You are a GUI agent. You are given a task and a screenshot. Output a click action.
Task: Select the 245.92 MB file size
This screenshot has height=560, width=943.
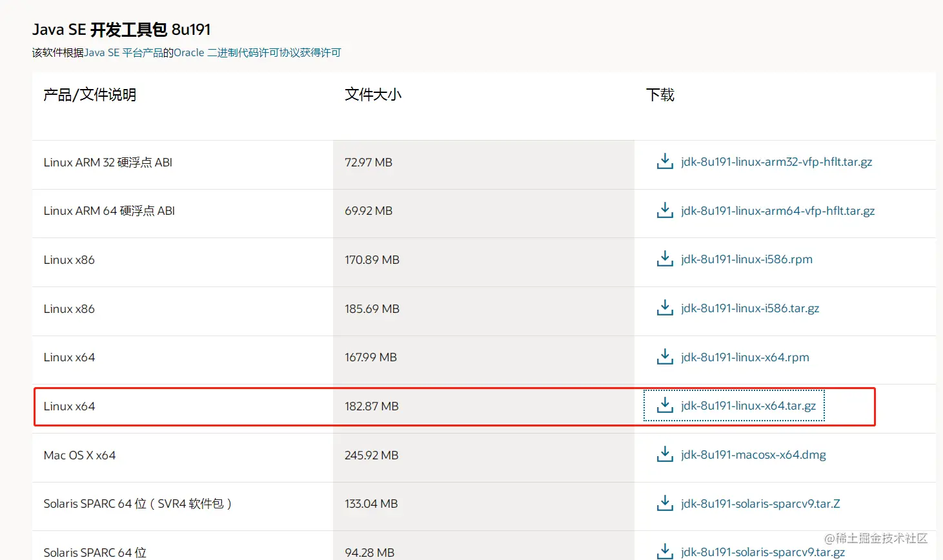pos(372,455)
